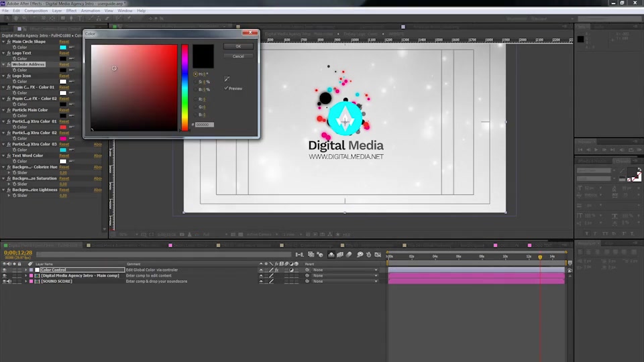Select the S saturation radio button

(x=195, y=82)
